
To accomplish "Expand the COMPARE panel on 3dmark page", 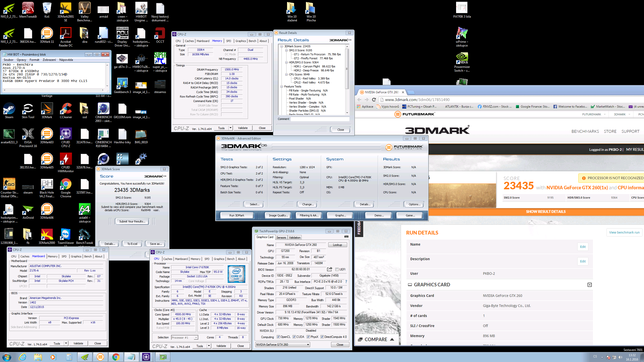I will click(x=376, y=339).
